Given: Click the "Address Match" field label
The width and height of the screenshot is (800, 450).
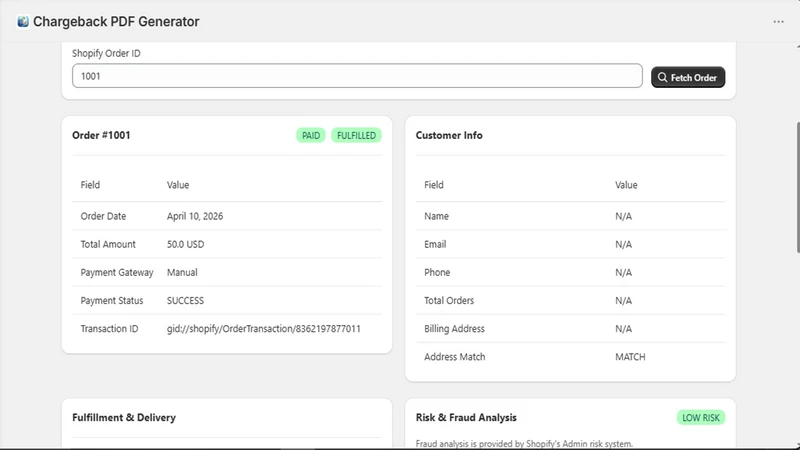Looking at the screenshot, I should [x=455, y=357].
